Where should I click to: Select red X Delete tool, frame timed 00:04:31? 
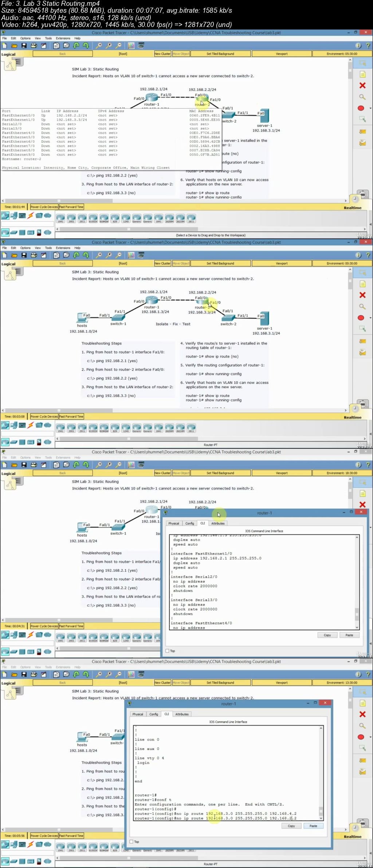pyautogui.click(x=362, y=505)
